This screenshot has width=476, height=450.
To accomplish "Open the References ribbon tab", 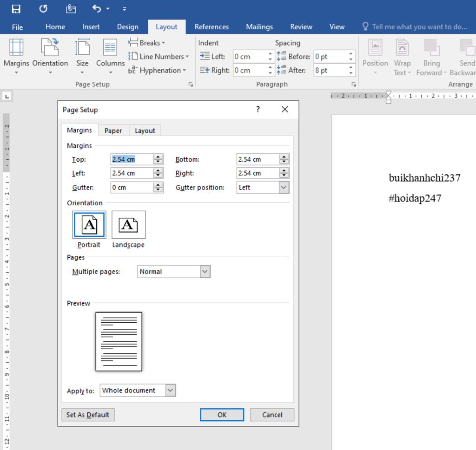I will coord(212,27).
